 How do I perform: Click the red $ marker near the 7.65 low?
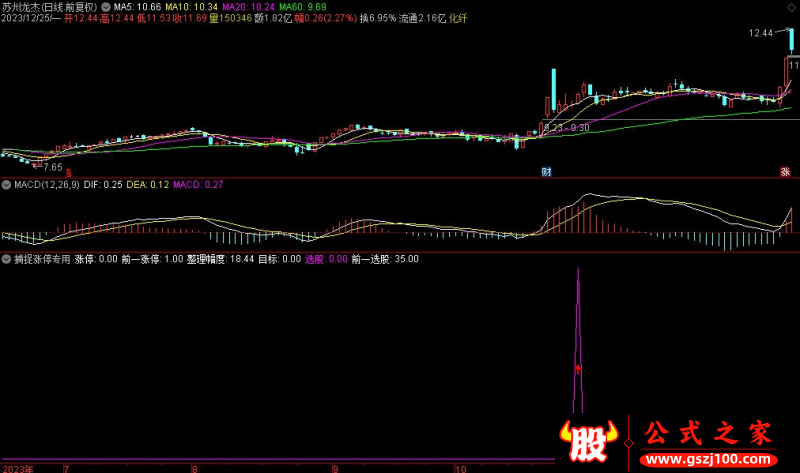[x=68, y=173]
